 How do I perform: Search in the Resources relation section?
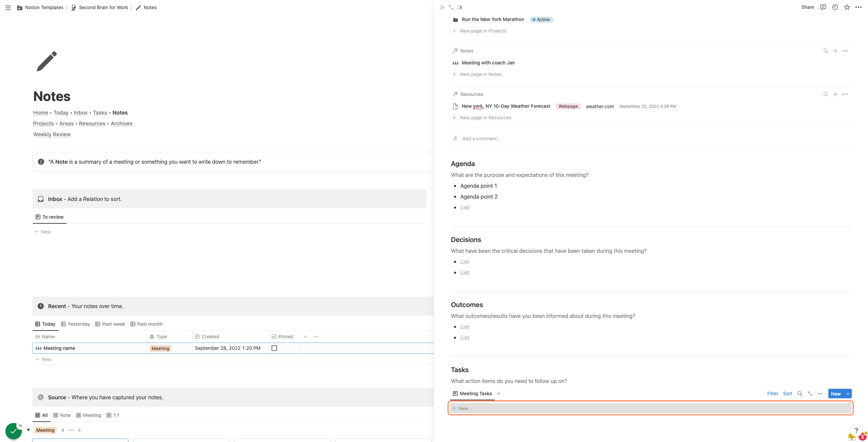coord(826,94)
